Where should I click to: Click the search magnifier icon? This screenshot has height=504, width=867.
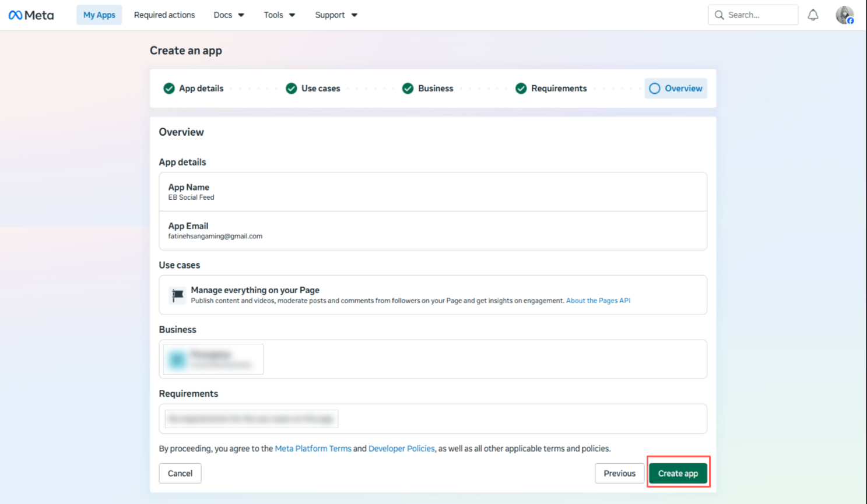click(x=719, y=15)
